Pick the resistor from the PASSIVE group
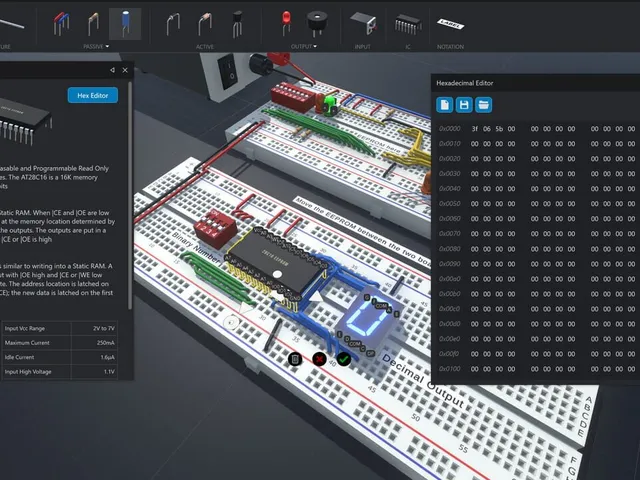Screen dimensions: 640x480 pyautogui.click(x=93, y=23)
